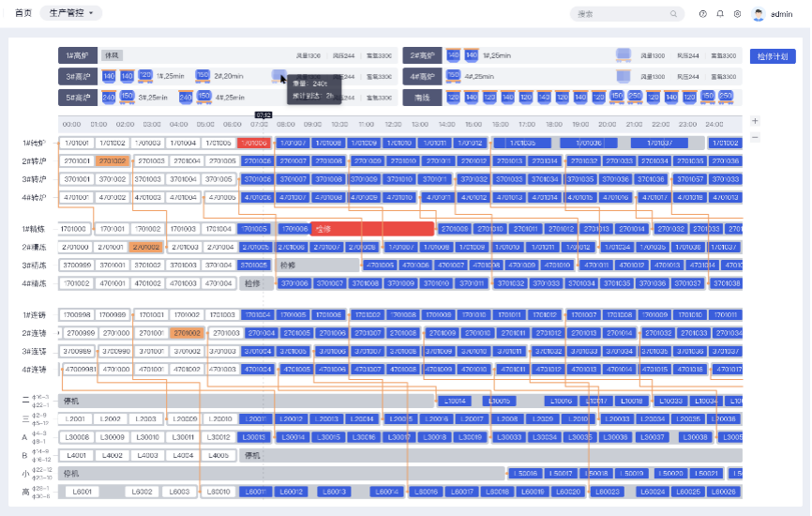
Task: Click the 07:12 current time marker
Action: 263,115
